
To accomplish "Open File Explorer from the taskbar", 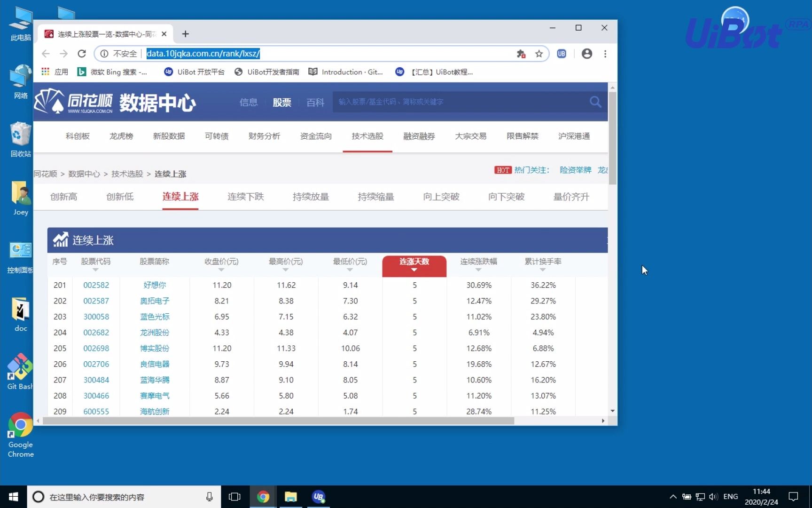I will tap(290, 496).
